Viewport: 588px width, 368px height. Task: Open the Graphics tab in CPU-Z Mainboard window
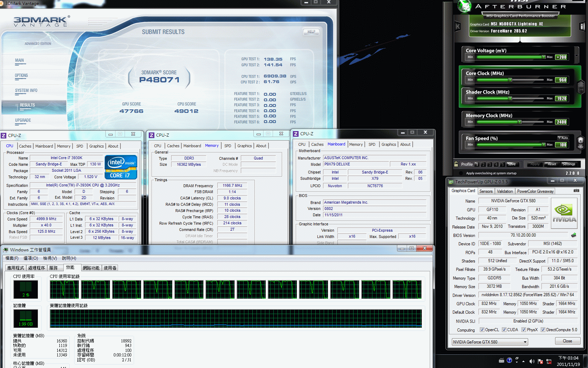tap(388, 144)
